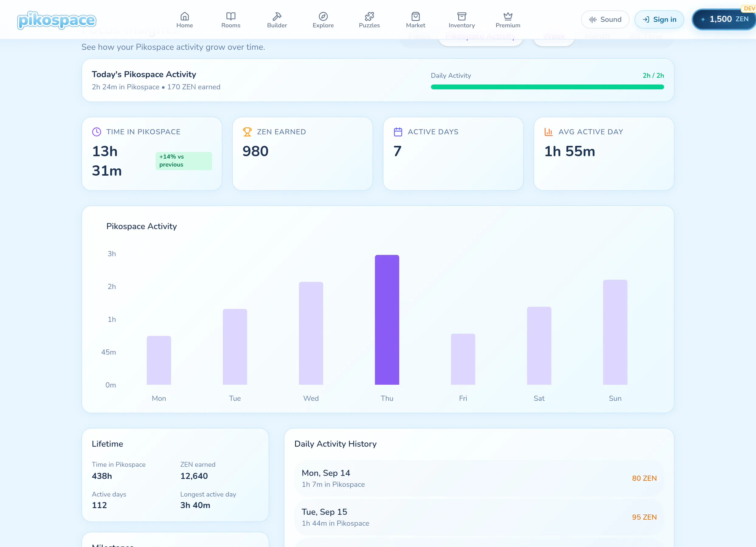Click the '45m' y-axis label
The image size is (756, 547).
108,352
